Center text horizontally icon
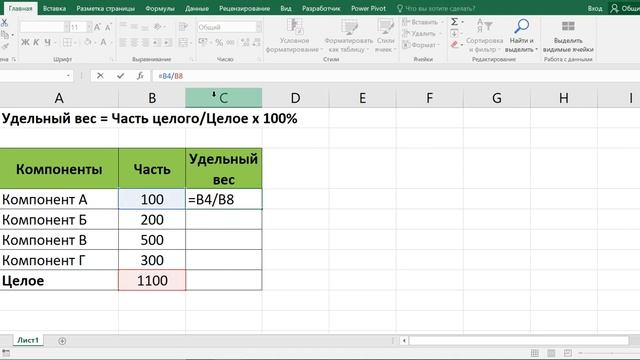This screenshot has width=640, height=360. [x=134, y=42]
